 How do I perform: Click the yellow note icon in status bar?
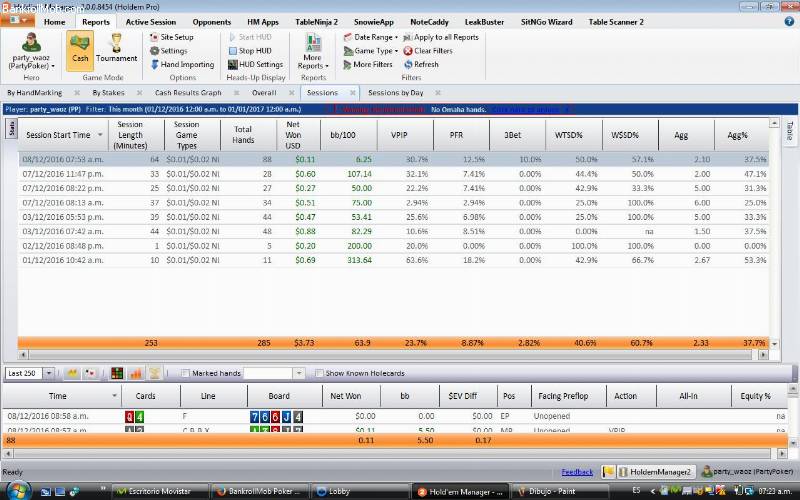click(608, 472)
